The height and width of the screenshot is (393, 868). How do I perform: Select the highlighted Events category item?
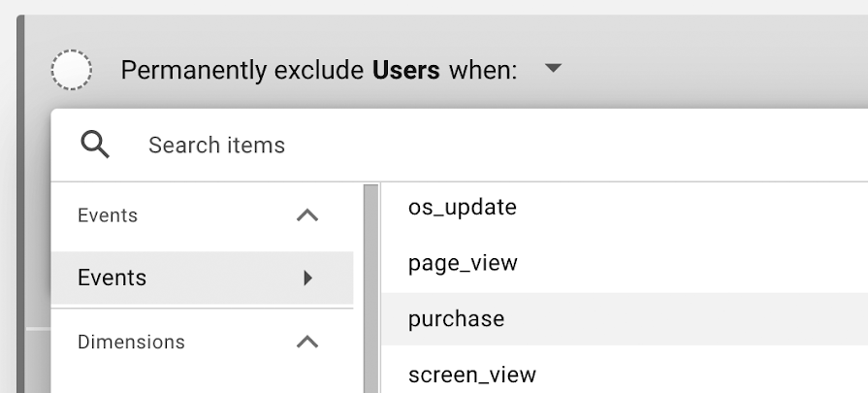click(202, 278)
